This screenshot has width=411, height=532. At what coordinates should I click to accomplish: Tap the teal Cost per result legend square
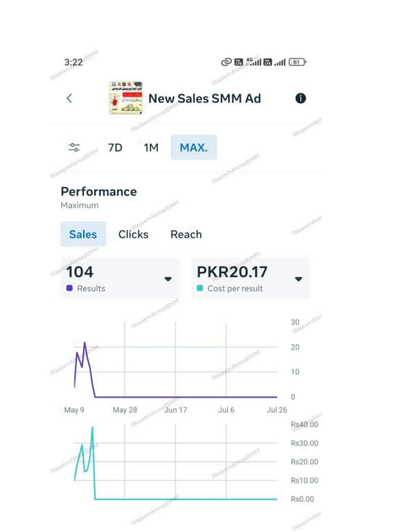[200, 288]
